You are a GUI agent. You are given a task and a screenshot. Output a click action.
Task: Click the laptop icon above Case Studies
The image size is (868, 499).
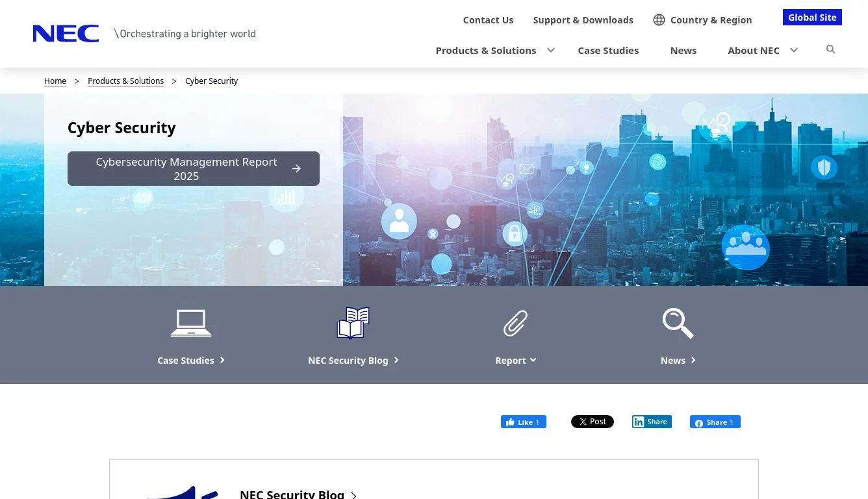pyautogui.click(x=191, y=323)
